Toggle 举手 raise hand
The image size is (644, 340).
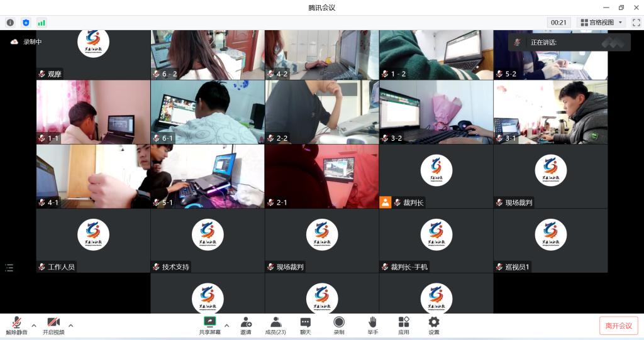[x=372, y=325]
